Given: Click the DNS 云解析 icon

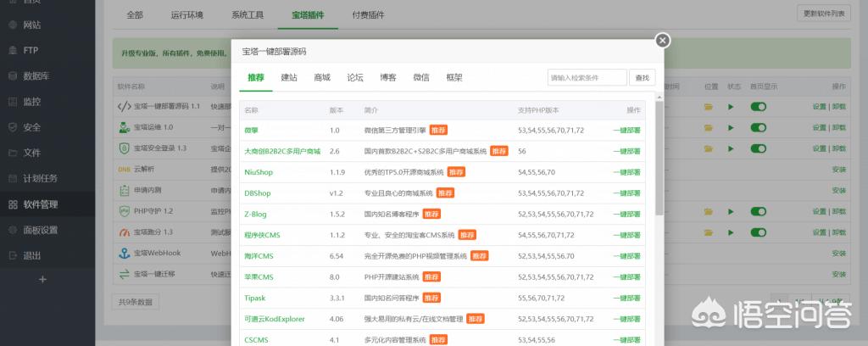Looking at the screenshot, I should [124, 170].
